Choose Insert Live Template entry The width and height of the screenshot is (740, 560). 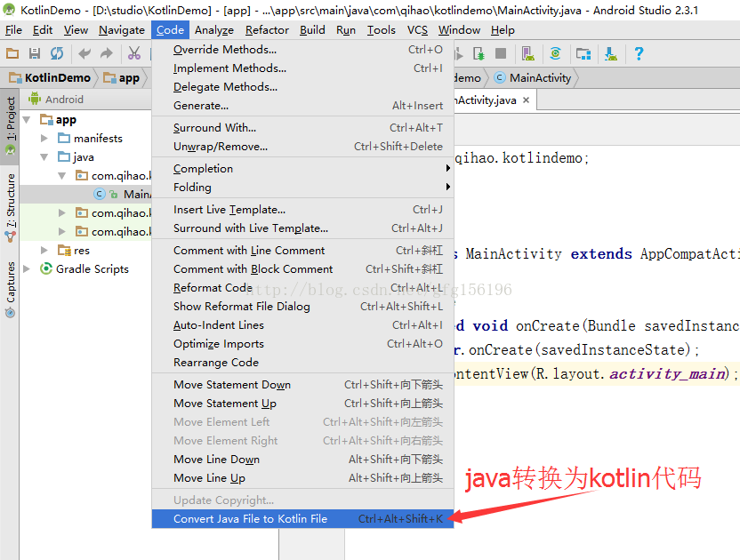coord(302,210)
